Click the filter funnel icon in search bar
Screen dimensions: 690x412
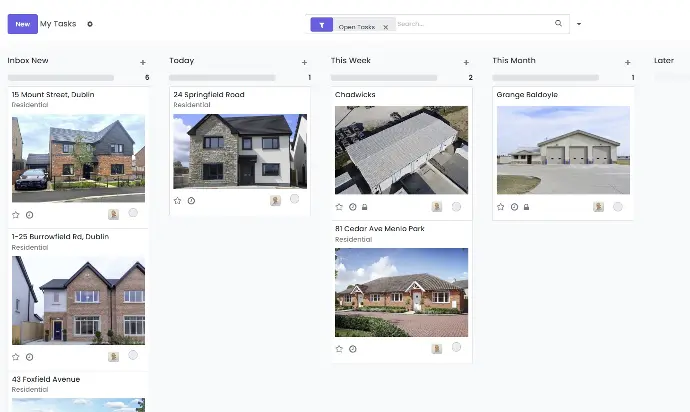(322, 25)
